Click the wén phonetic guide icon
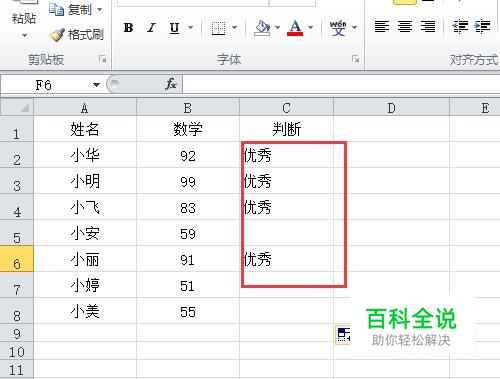This screenshot has width=500, height=379. coord(338,28)
